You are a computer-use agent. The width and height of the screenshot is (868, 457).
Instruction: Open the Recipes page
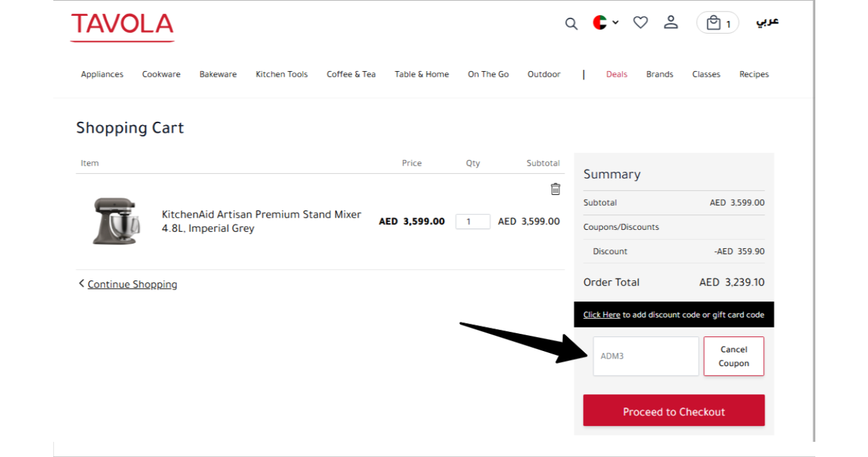click(x=754, y=74)
